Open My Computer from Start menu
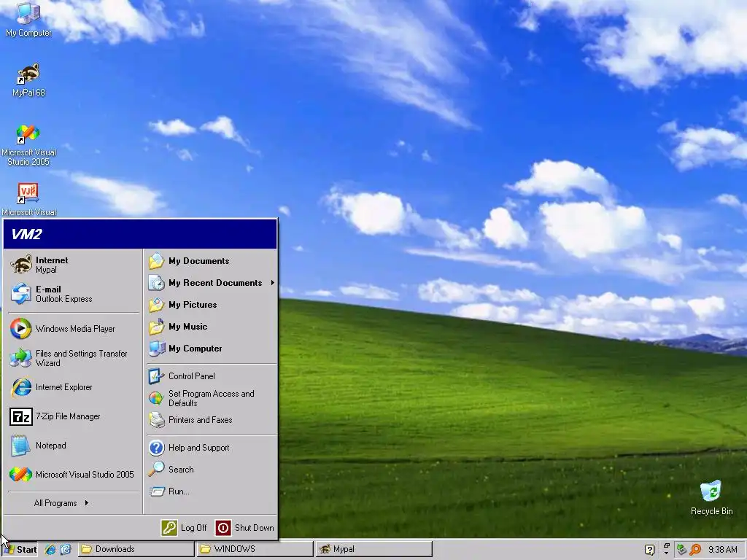The image size is (747, 560). point(212,349)
